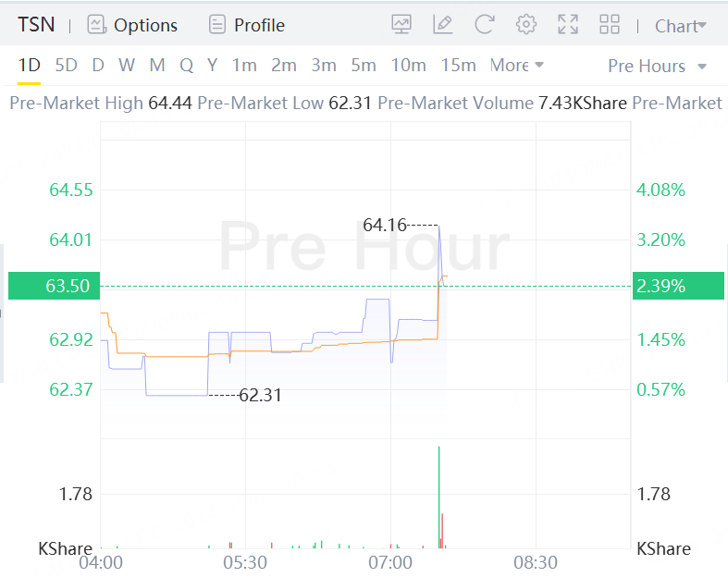Click the Profile document icon

(x=217, y=25)
